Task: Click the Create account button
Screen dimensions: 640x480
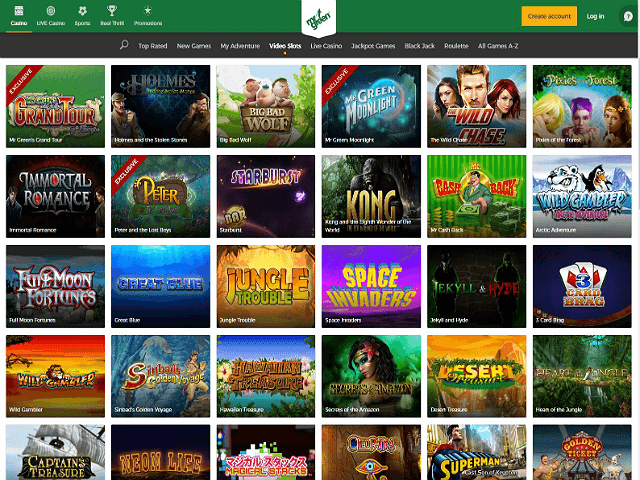Action: point(549,16)
